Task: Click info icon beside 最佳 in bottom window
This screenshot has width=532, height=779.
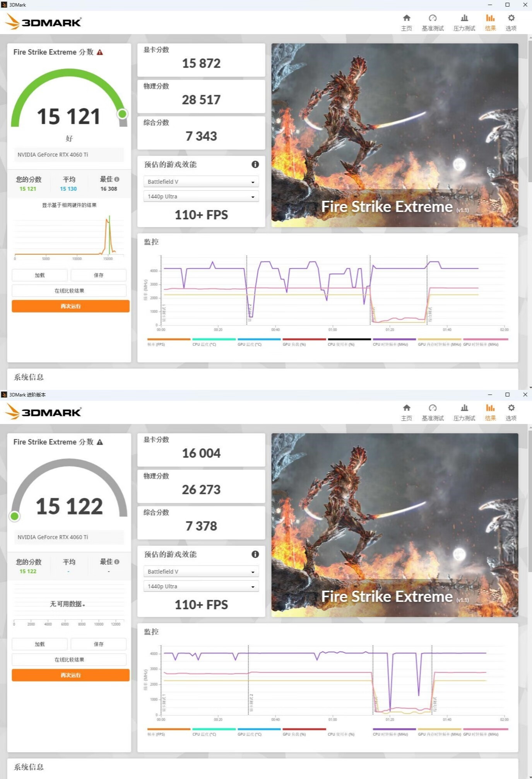Action: (x=117, y=562)
